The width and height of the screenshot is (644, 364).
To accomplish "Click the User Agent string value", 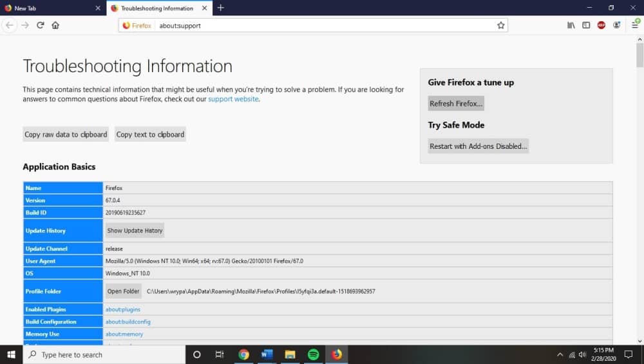I will [204, 261].
